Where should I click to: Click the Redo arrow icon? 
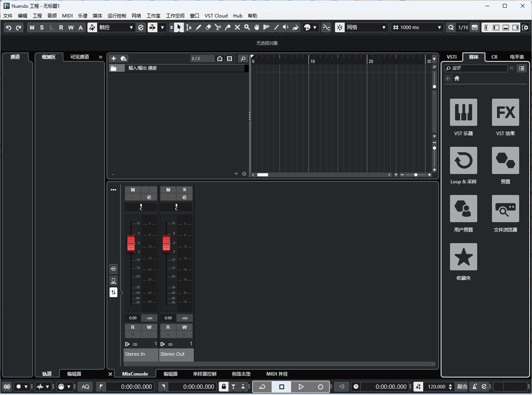[18, 28]
